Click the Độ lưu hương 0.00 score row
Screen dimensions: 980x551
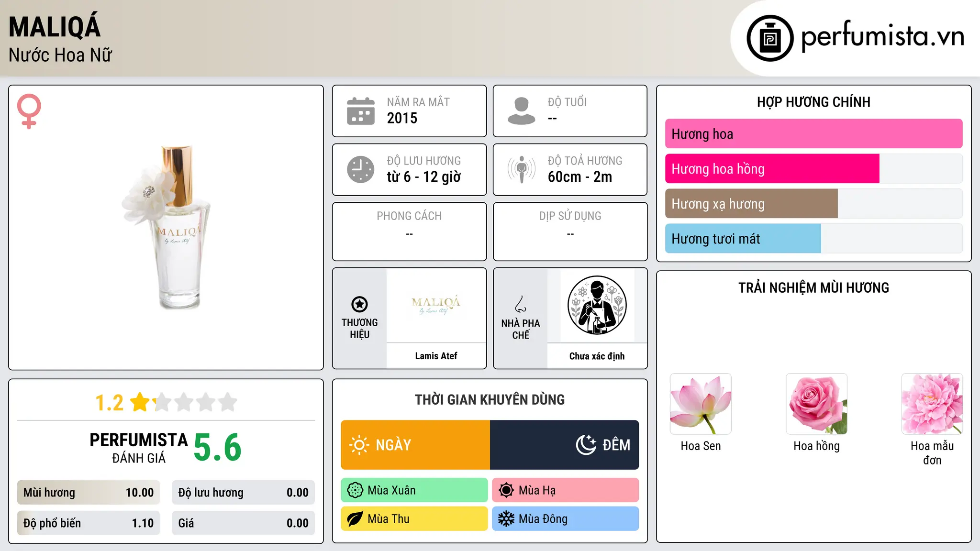[243, 493]
